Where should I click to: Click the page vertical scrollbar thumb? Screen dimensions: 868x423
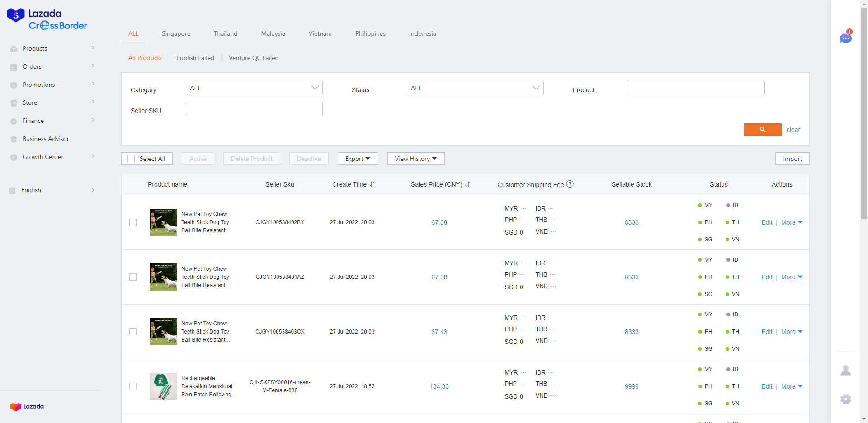(x=864, y=113)
